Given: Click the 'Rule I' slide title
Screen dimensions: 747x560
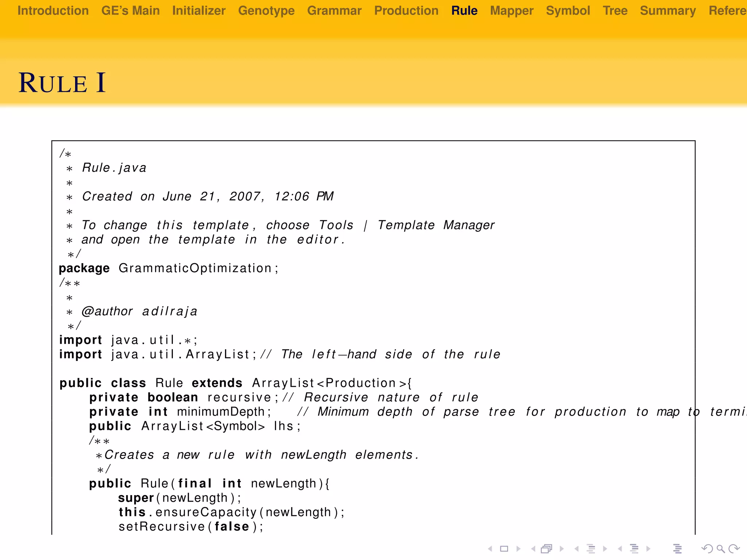Looking at the screenshot, I should 62,83.
